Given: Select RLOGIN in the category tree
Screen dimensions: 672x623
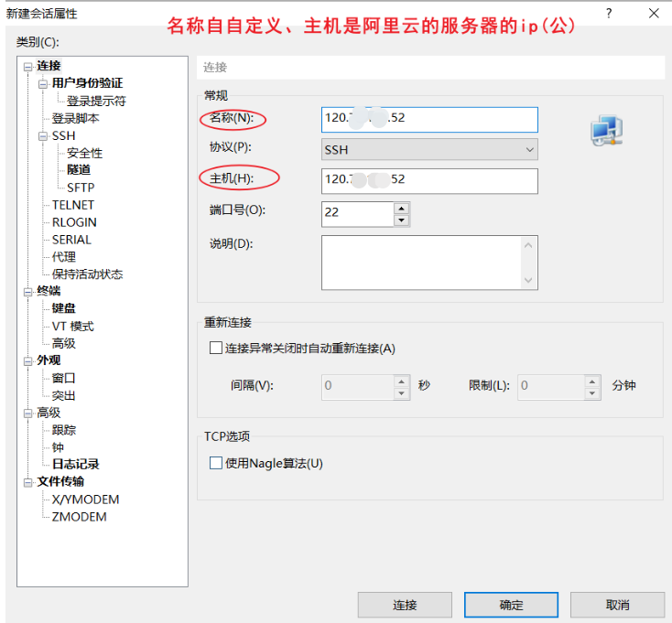Looking at the screenshot, I should (74, 222).
